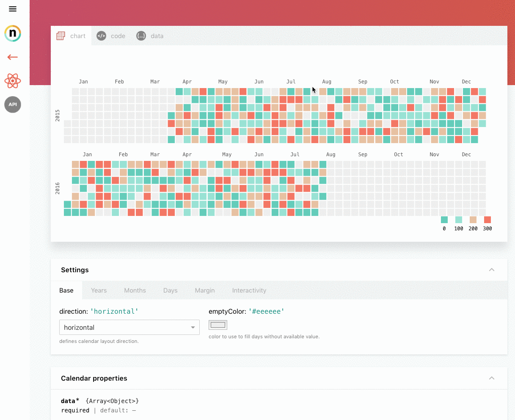The width and height of the screenshot is (515, 420).
Task: Click the 2016 Jan month label
Action: [88, 155]
